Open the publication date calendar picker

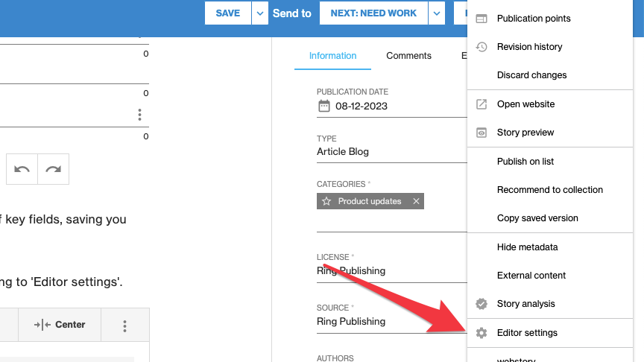[323, 106]
